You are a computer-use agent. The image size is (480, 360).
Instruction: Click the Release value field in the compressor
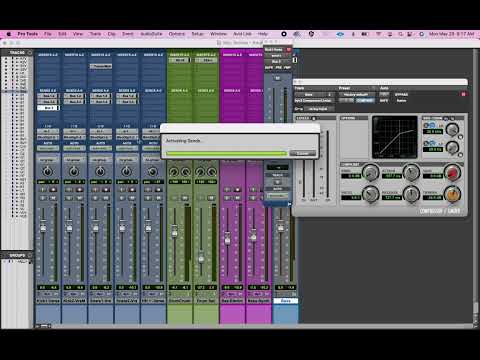tap(391, 197)
